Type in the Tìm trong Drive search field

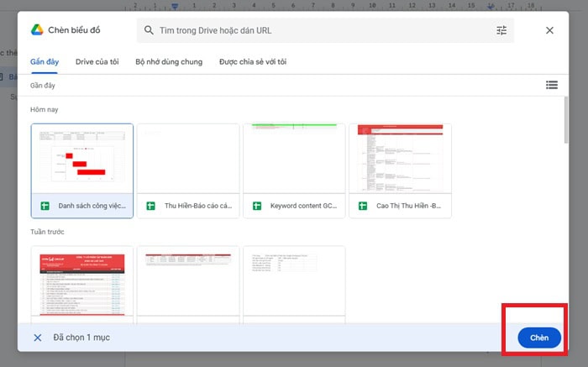[x=319, y=30]
